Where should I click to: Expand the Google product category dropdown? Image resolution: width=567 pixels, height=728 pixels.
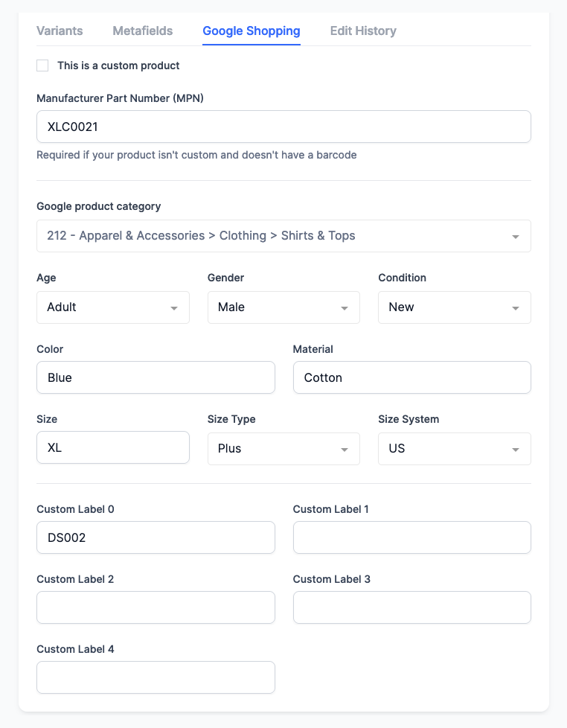pos(283,236)
